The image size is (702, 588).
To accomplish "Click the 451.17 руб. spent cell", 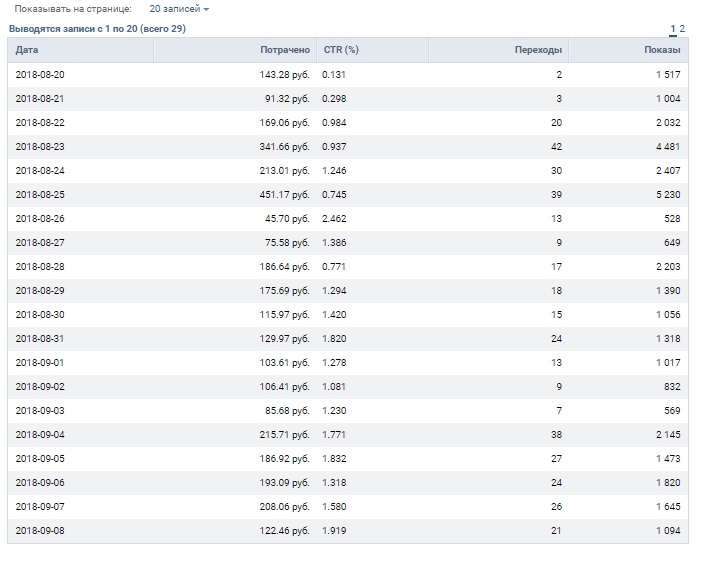I will point(283,195).
